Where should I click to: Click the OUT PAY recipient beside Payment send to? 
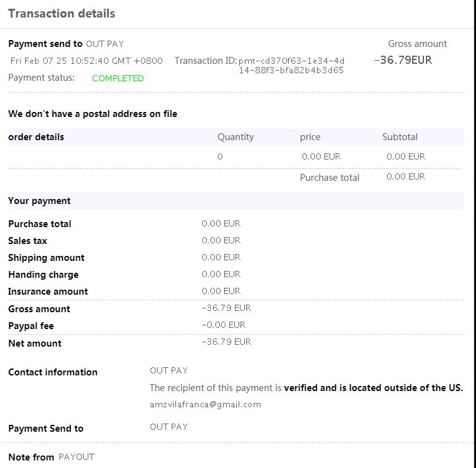105,44
